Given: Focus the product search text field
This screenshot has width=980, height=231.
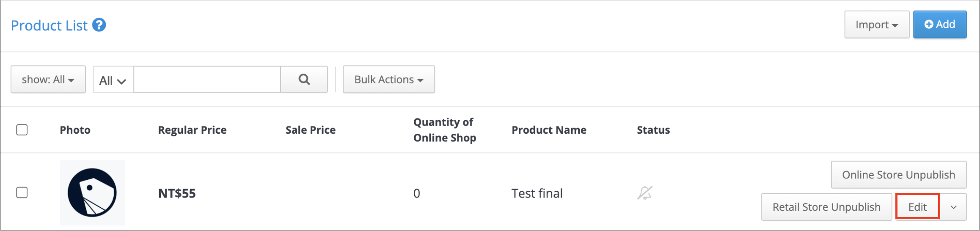Looking at the screenshot, I should click(207, 79).
